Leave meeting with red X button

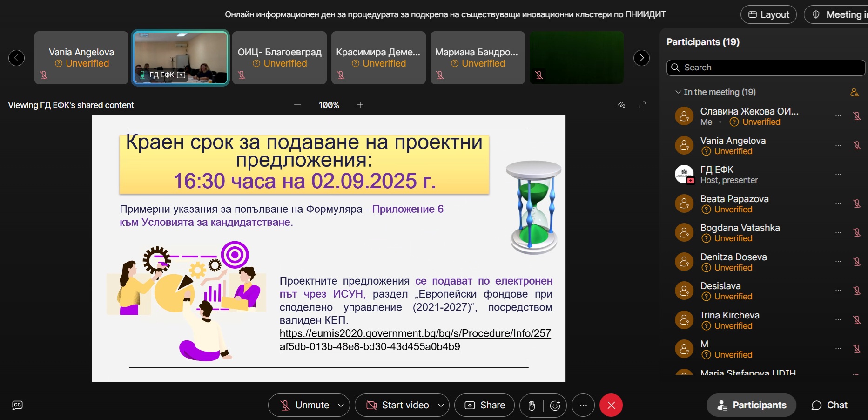tap(611, 405)
